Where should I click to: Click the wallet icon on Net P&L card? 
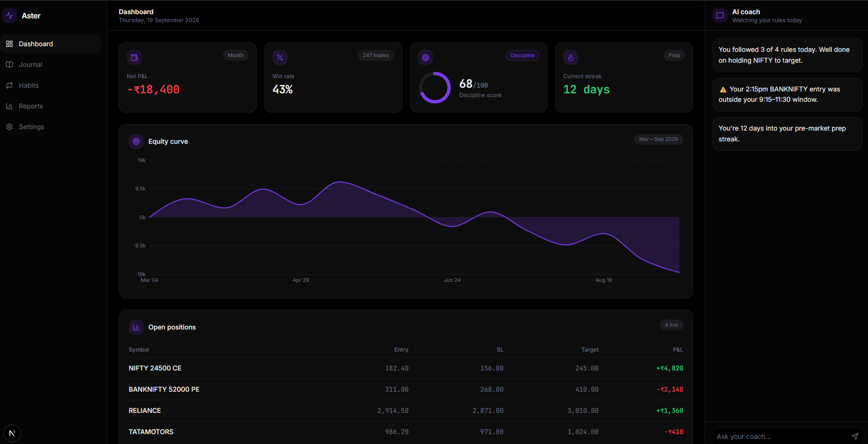[134, 58]
